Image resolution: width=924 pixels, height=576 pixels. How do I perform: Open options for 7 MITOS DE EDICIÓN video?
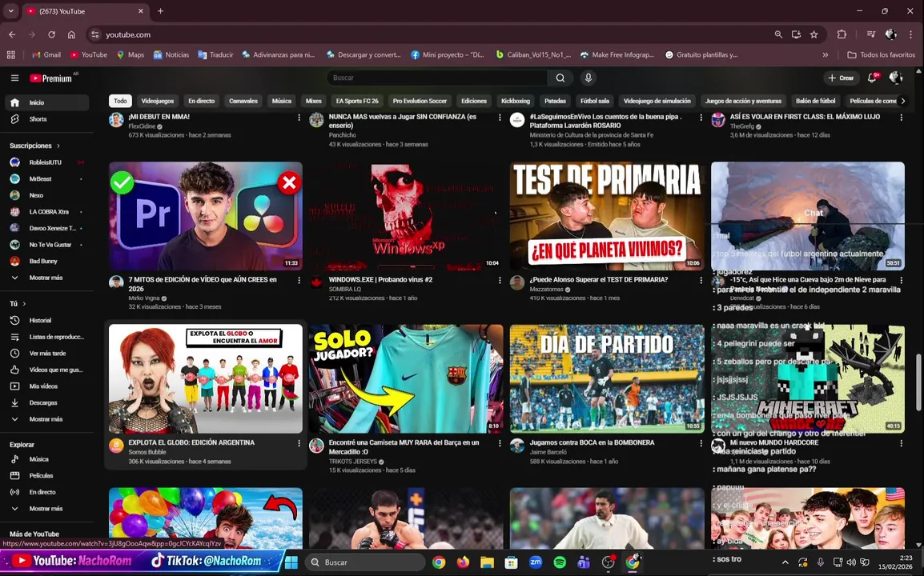(299, 280)
